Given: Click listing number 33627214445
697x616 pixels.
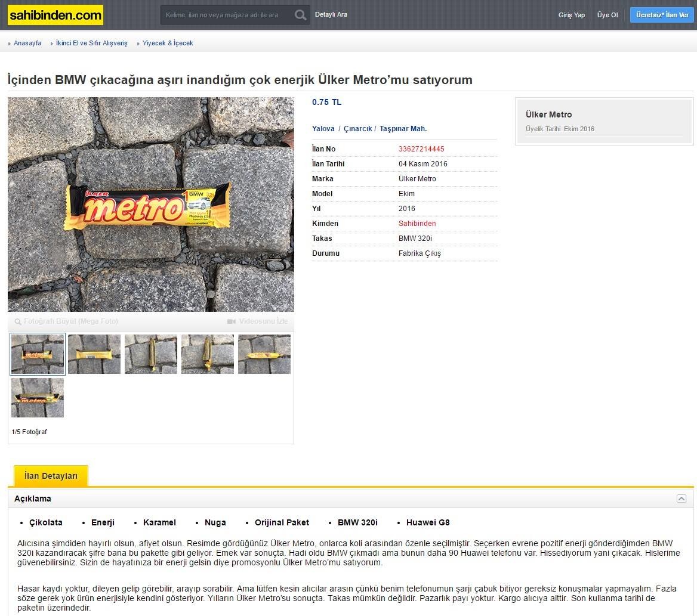Looking at the screenshot, I should click(x=421, y=148).
